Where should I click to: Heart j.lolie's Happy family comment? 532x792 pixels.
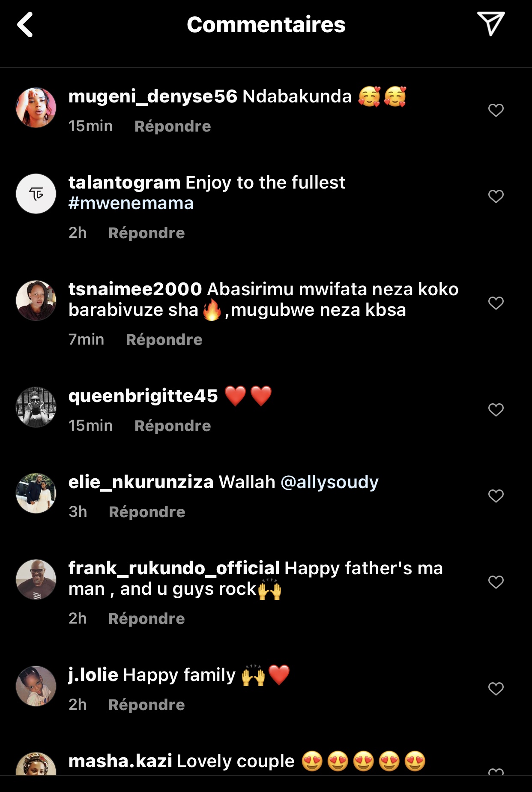tap(496, 689)
